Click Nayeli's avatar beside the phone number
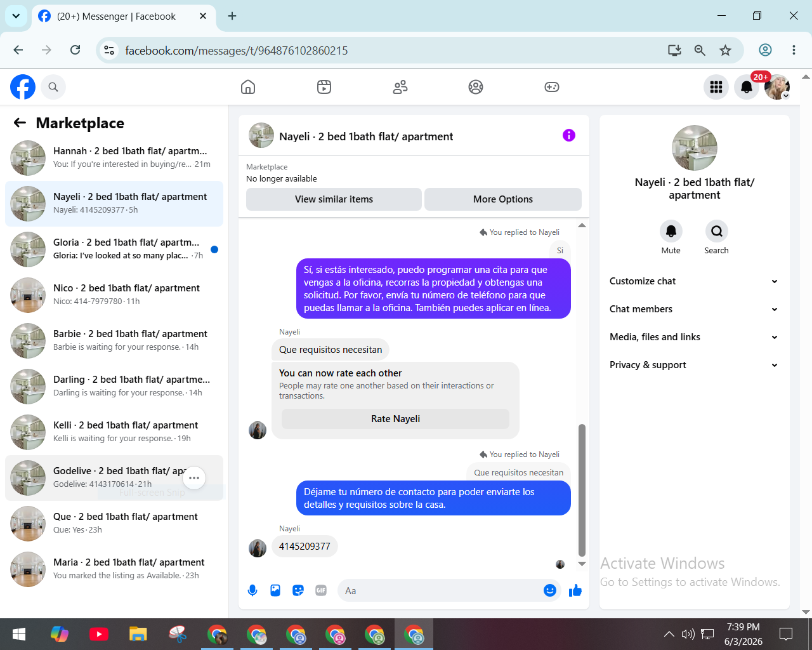812x650 pixels. click(x=258, y=548)
